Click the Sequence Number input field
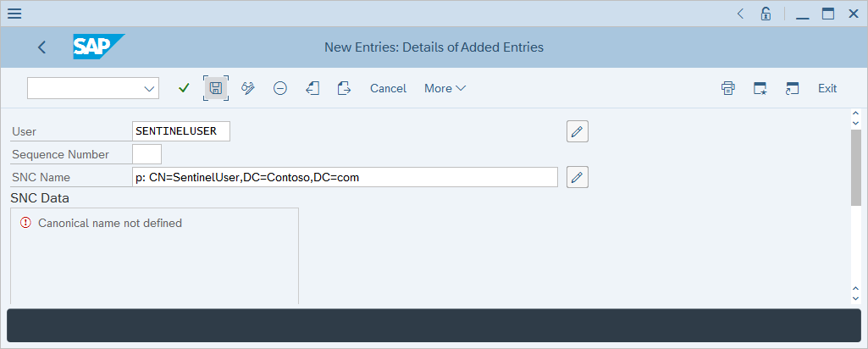Screen dimensions: 868x349 [147, 154]
